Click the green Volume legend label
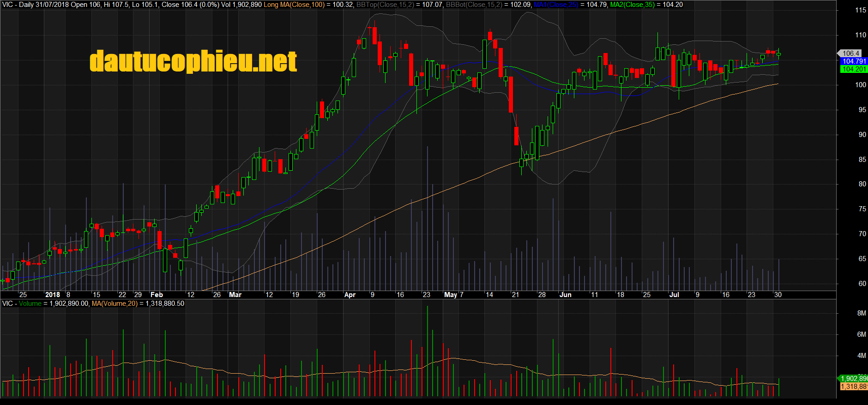The image size is (868, 405). tap(30, 304)
